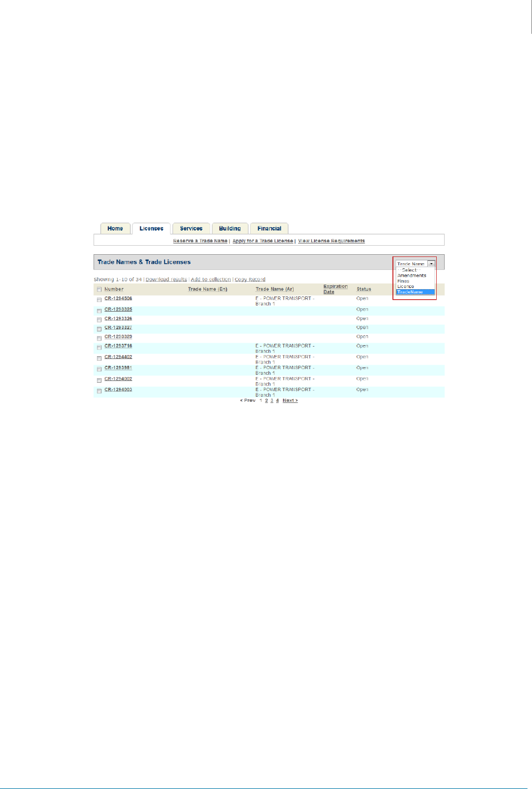532x789 pixels.
Task: Toggle the select-all checkbox in header
Action: [x=99, y=290]
